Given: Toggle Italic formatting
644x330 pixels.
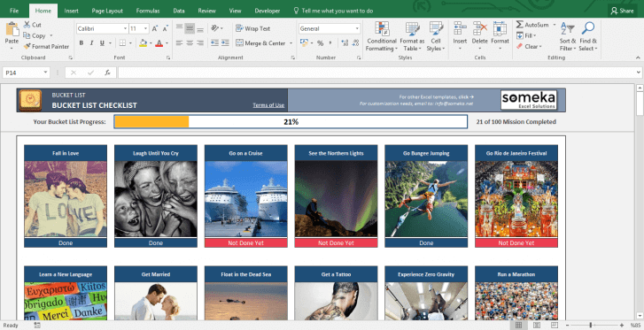Looking at the screenshot, I should [91, 42].
